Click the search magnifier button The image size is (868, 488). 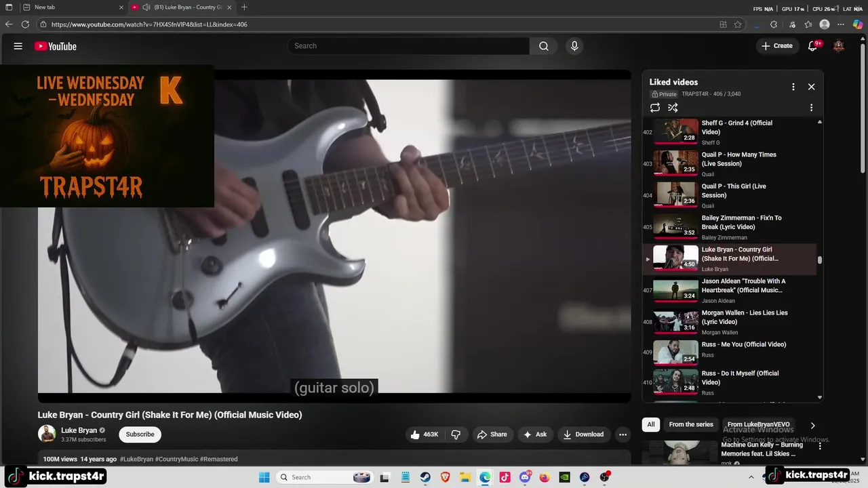(544, 46)
